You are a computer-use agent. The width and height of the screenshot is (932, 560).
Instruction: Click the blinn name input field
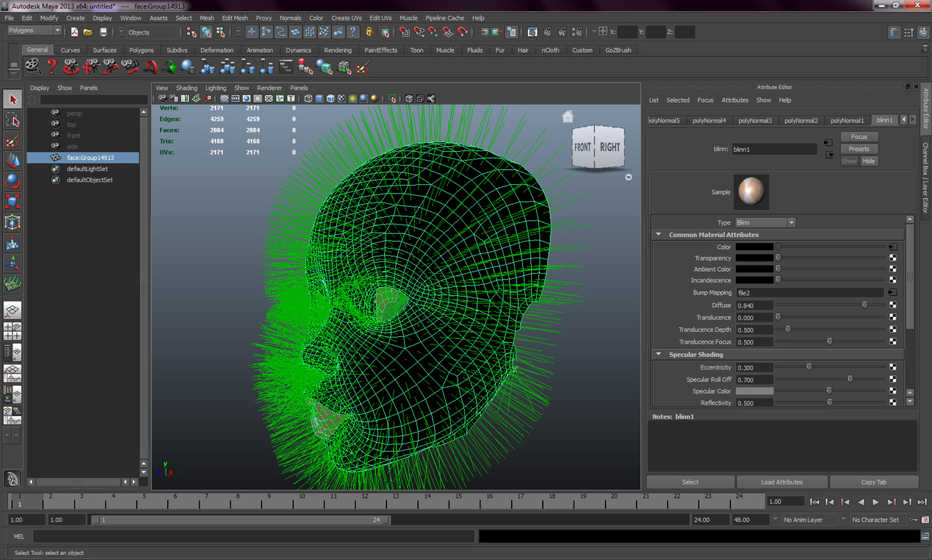775,149
